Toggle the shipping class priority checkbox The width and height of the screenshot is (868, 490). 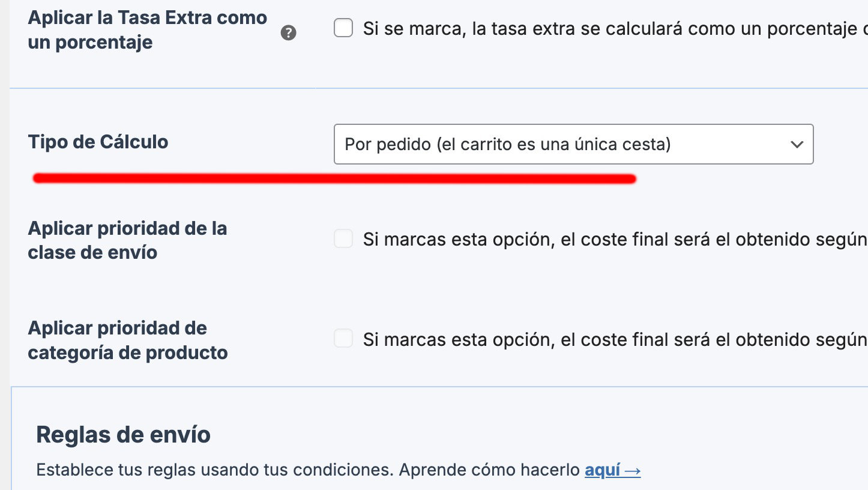tap(343, 239)
